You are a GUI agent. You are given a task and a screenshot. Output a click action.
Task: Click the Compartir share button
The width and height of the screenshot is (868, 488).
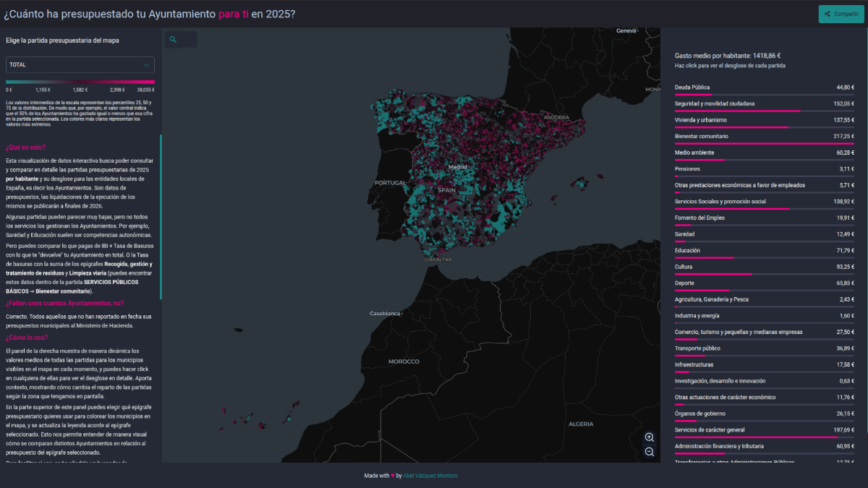pyautogui.click(x=841, y=14)
